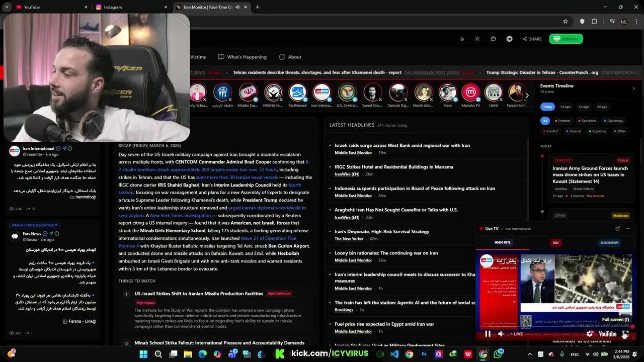
Task: Open the FactNameh account avatar
Action: tap(297, 93)
